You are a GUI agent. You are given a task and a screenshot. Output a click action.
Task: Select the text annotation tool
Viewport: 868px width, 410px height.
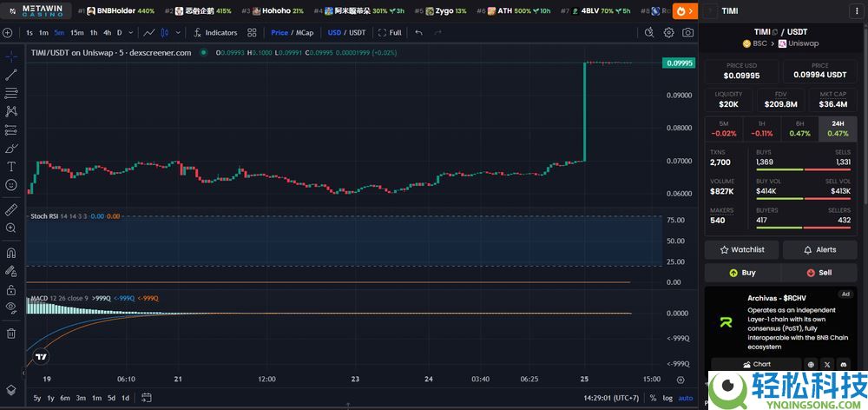point(11,166)
